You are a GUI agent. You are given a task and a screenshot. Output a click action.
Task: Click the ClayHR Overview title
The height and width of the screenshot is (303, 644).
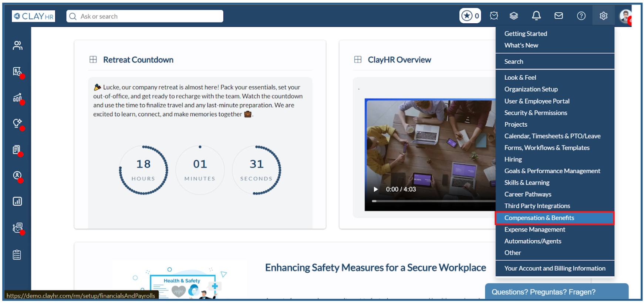399,60
